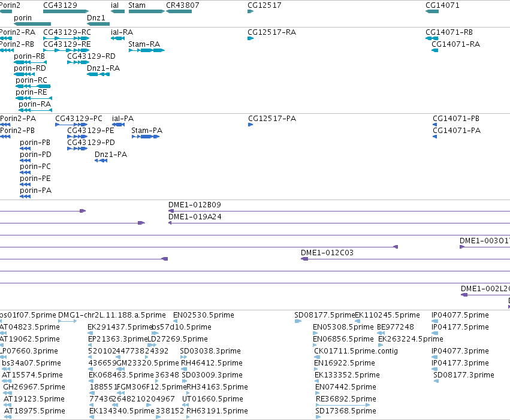
Task: Select the "DMG1-chr2L.11.188.a.5prime" label
Action: [x=112, y=315]
